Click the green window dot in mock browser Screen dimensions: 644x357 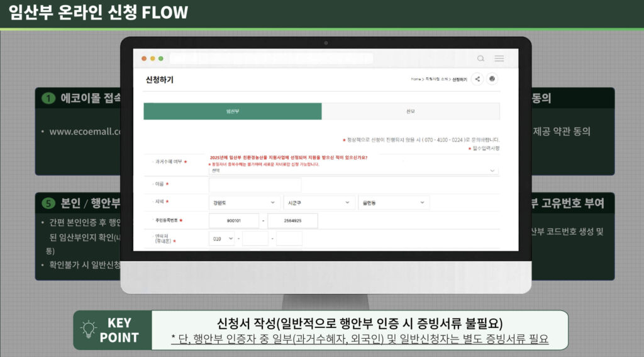pyautogui.click(x=161, y=59)
